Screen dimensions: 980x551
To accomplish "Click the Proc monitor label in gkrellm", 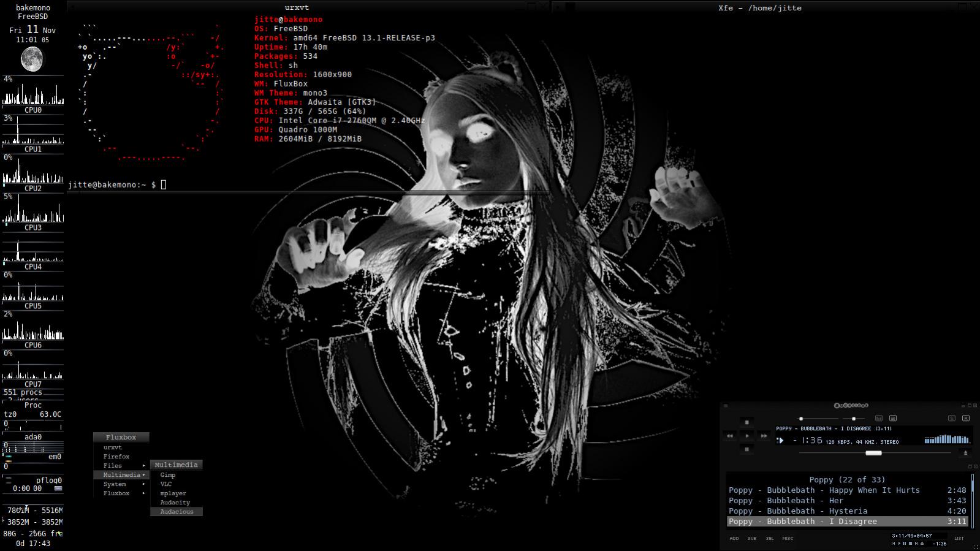I will pyautogui.click(x=33, y=405).
